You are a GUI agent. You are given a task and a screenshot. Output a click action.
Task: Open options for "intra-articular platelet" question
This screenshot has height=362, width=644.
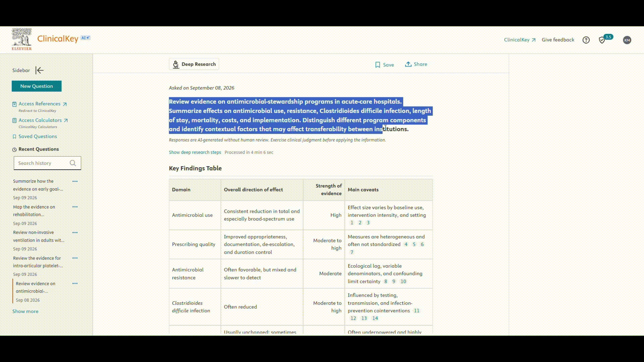click(x=75, y=258)
